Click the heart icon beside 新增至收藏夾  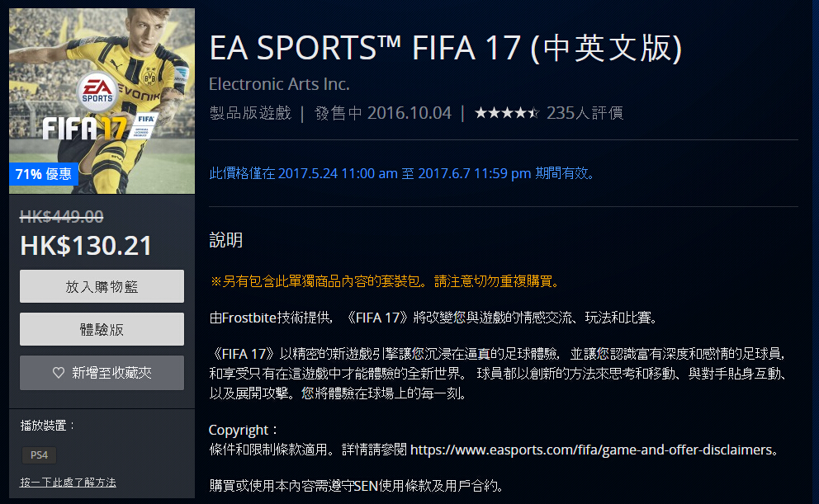[x=59, y=373]
